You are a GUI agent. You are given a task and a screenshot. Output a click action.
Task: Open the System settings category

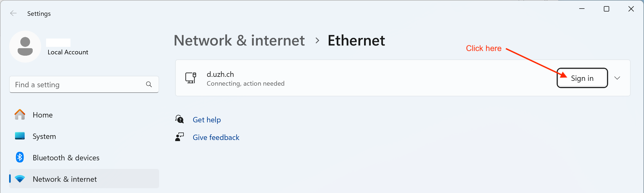coord(44,136)
